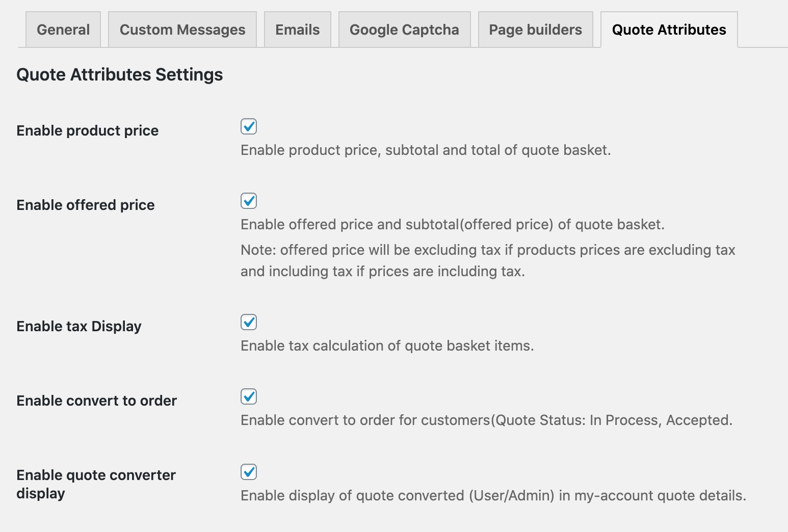Click the Enable tax Display label

79,326
